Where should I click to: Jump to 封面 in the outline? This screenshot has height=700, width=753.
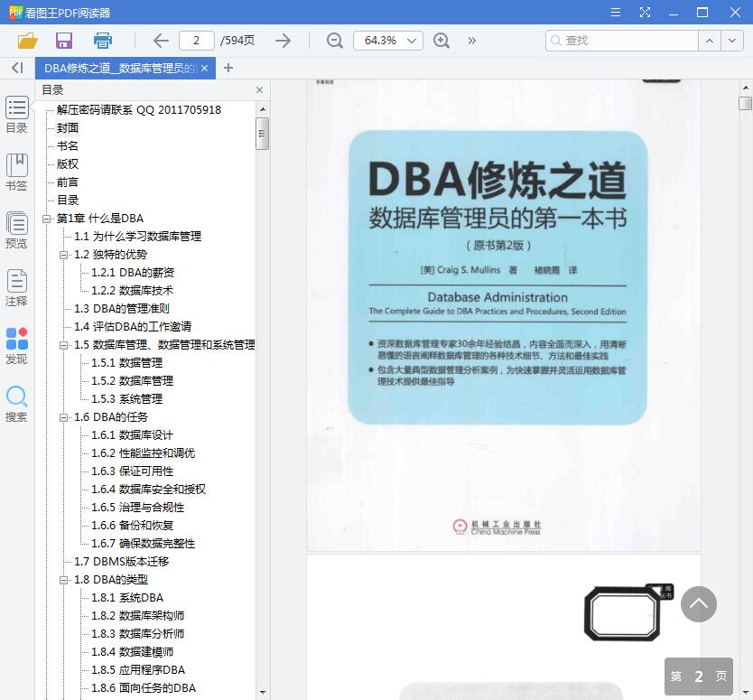pos(68,127)
